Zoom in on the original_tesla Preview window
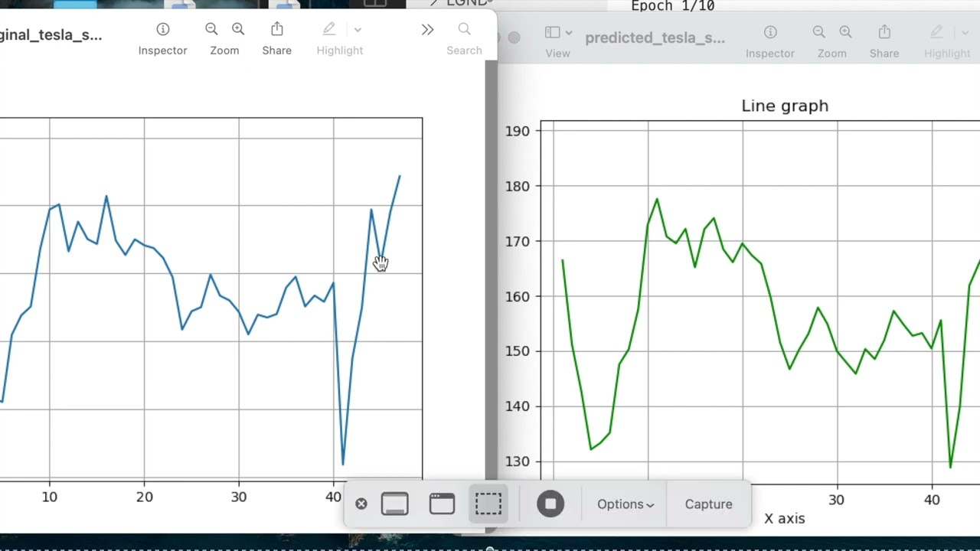The width and height of the screenshot is (980, 551). tap(238, 29)
